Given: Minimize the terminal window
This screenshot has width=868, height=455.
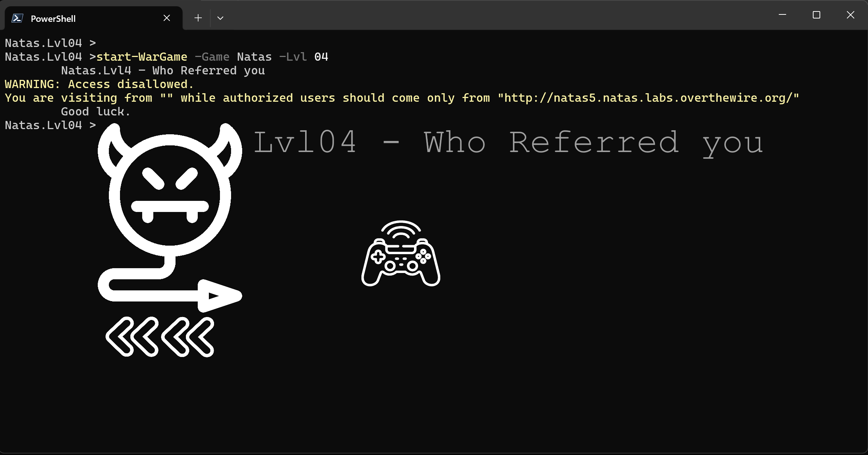Looking at the screenshot, I should 782,15.
